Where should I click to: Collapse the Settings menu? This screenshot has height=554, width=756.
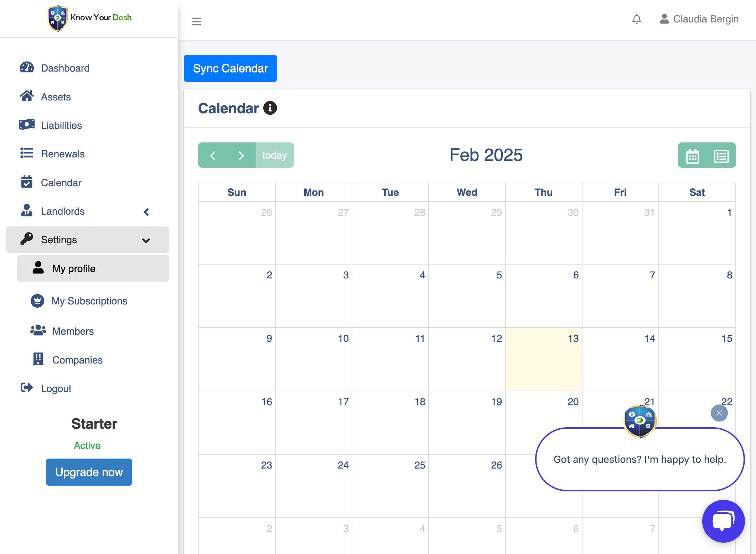click(x=146, y=240)
